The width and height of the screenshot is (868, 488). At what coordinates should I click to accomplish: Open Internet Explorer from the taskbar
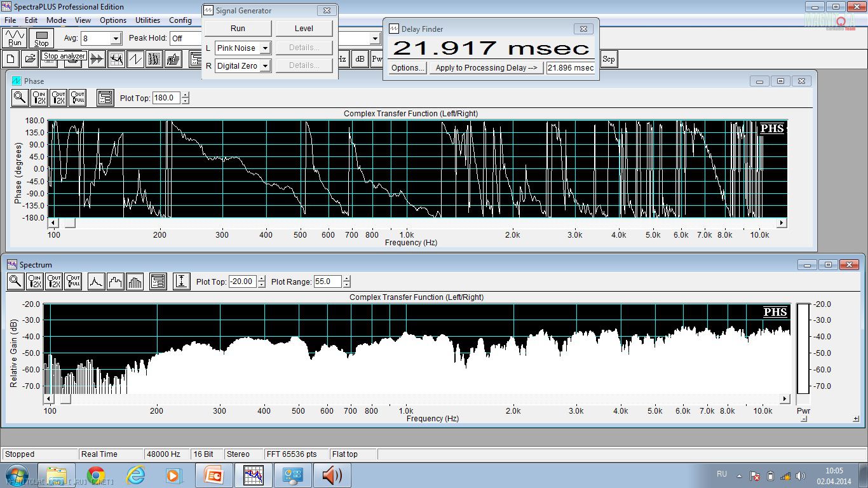tap(135, 475)
